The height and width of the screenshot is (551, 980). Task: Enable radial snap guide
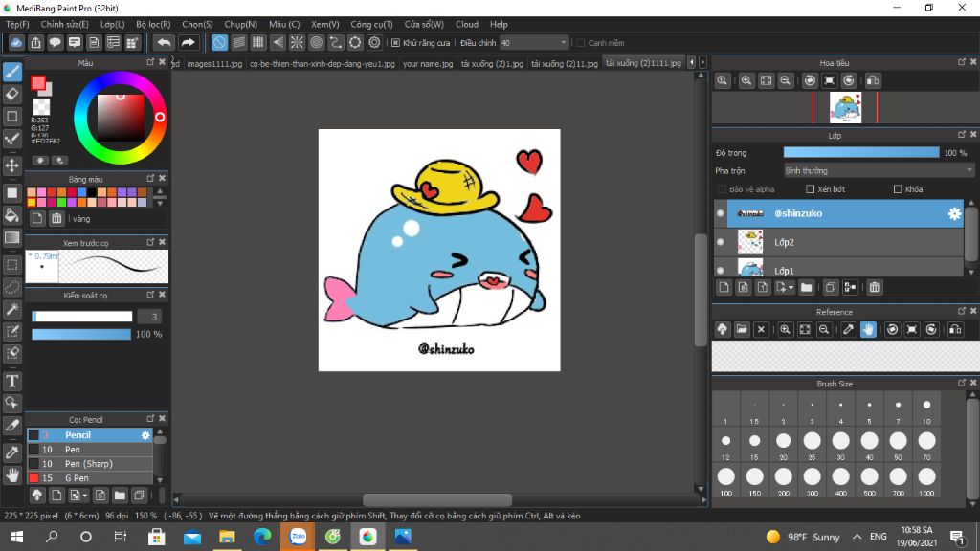coord(297,42)
